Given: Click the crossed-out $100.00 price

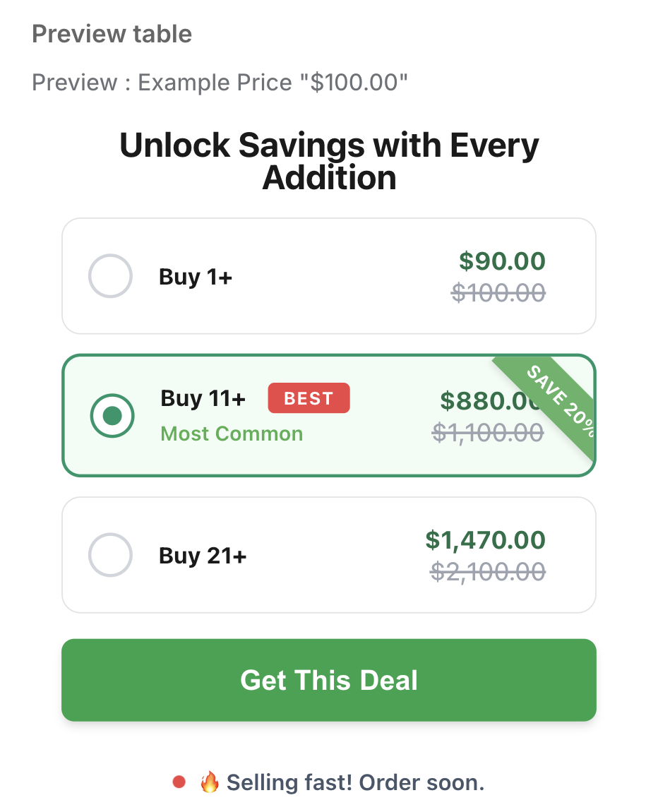Looking at the screenshot, I should click(498, 292).
